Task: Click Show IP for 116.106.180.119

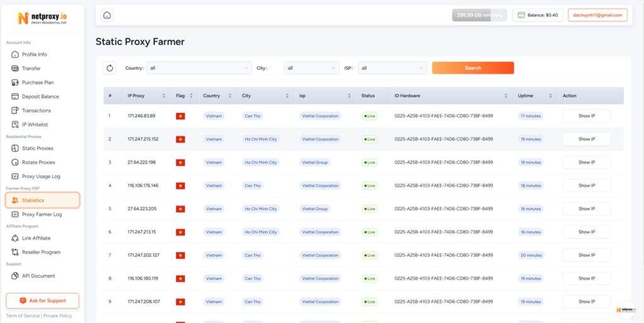Action: coord(587,278)
